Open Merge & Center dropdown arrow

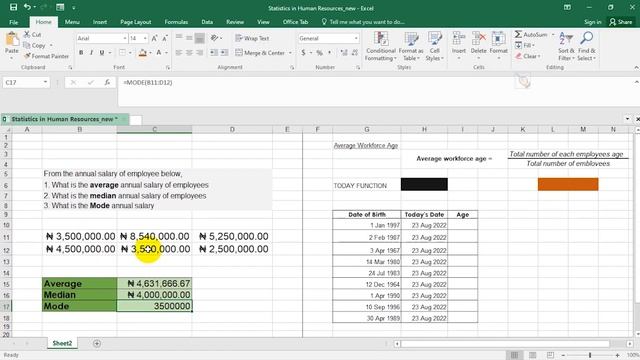(290, 53)
